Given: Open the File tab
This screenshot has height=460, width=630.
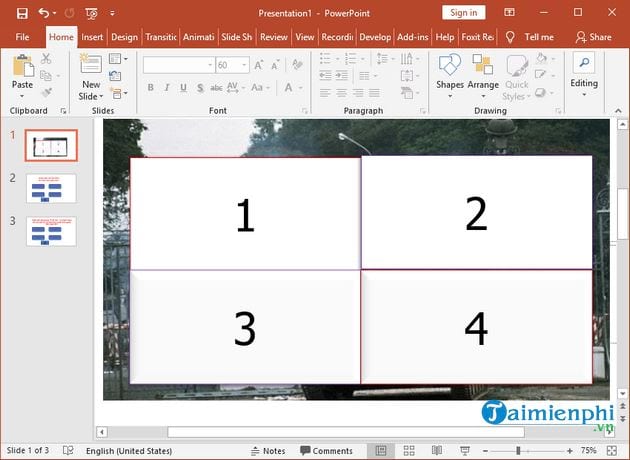Looking at the screenshot, I should (x=22, y=37).
